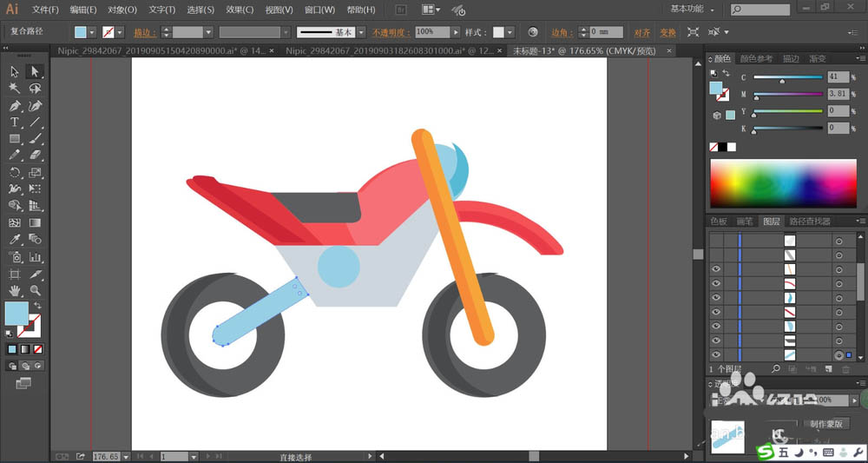Image resolution: width=868 pixels, height=463 pixels.
Task: Hide the layer with red curve thumbnail
Action: coord(716,283)
